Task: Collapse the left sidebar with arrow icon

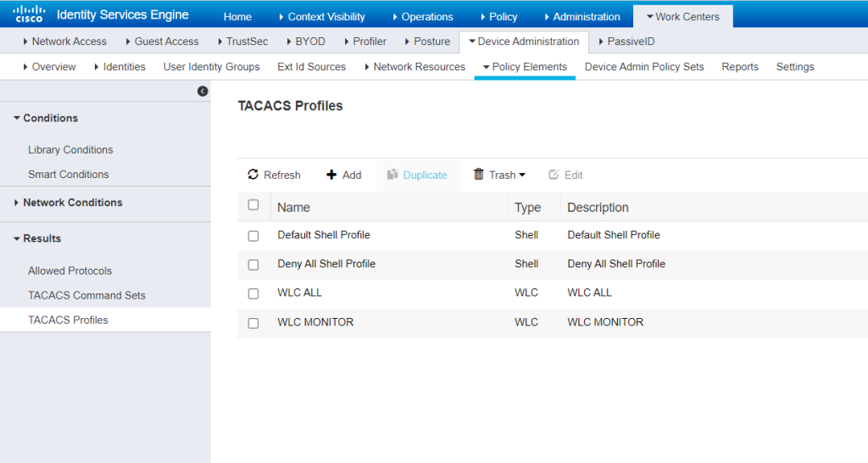Action: tap(203, 92)
